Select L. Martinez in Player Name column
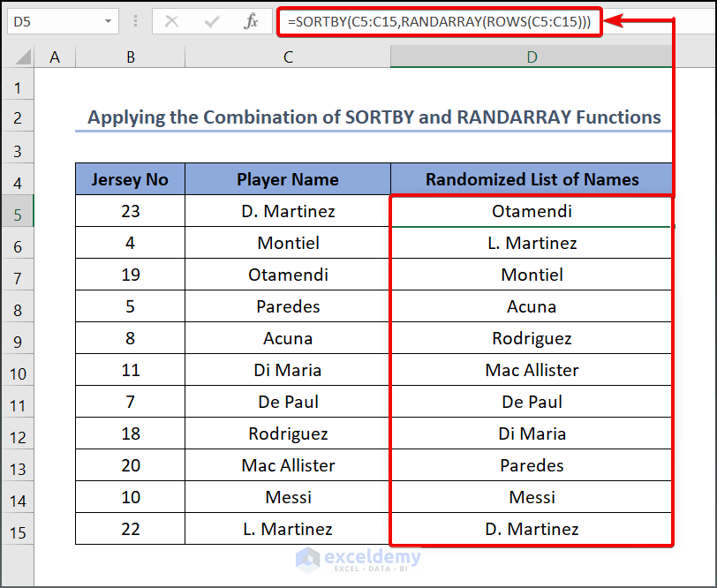Screen dimensions: 717x588 pos(288,529)
